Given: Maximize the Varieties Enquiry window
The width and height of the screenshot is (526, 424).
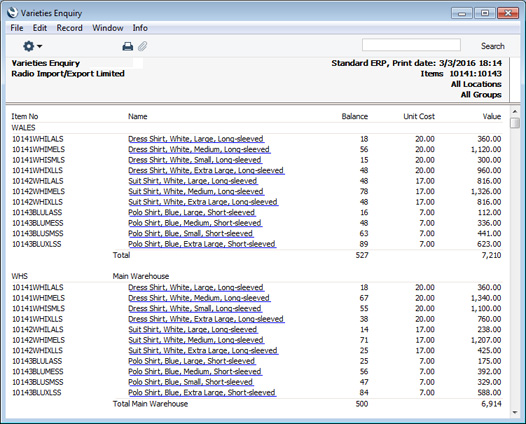Looking at the screenshot, I should pos(485,13).
